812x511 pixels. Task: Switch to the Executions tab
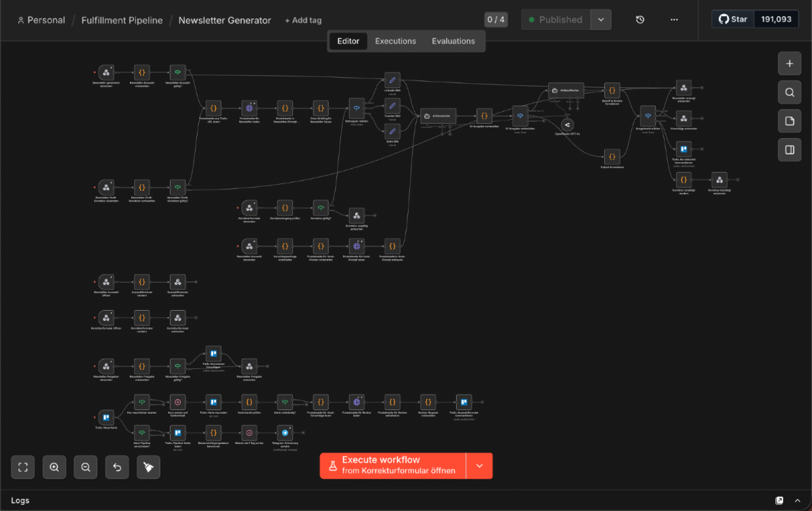[x=396, y=41]
